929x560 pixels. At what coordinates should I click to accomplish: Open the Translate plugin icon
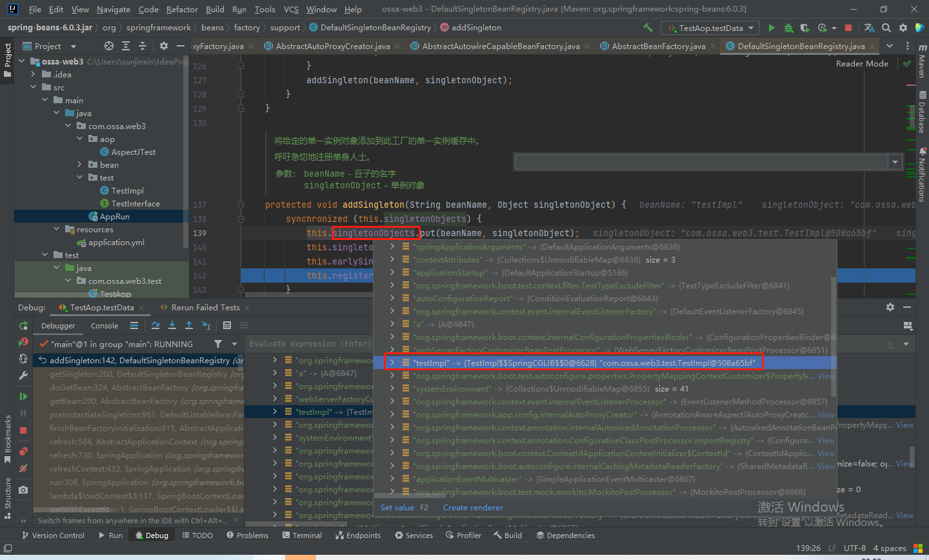[x=869, y=28]
